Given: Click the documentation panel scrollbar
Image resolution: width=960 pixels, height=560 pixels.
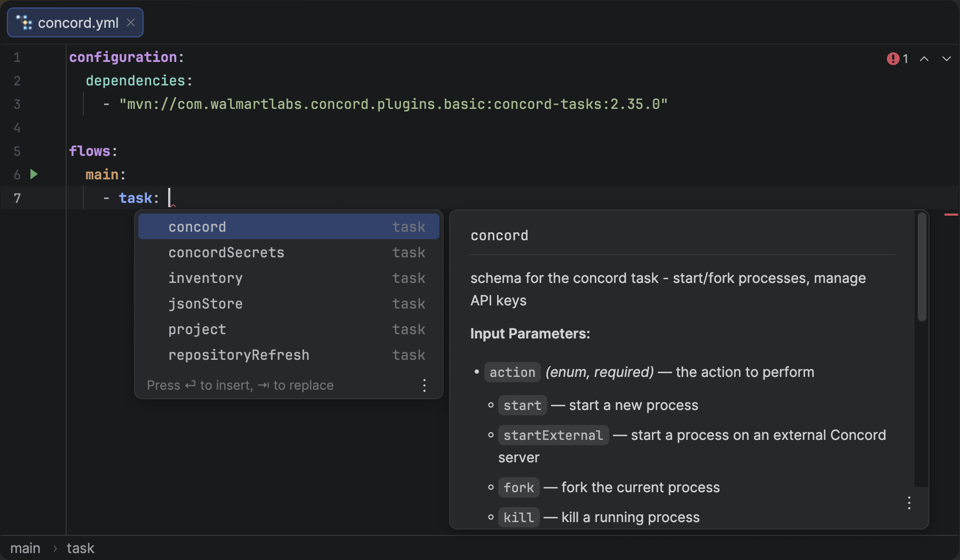Looking at the screenshot, I should pyautogui.click(x=922, y=267).
